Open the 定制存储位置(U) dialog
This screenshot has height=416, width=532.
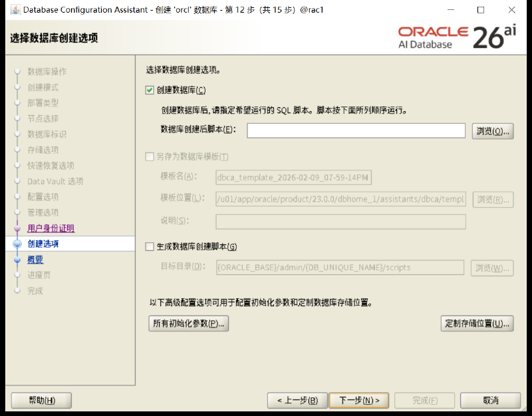477,323
